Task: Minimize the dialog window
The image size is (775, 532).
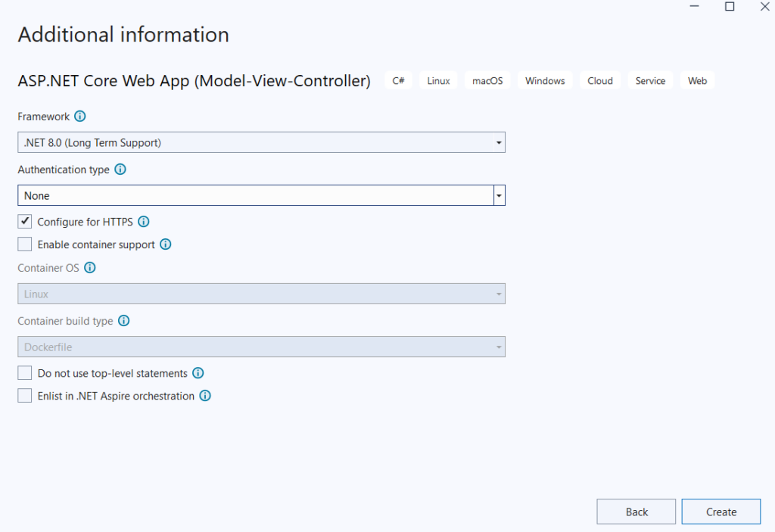Action: [695, 6]
